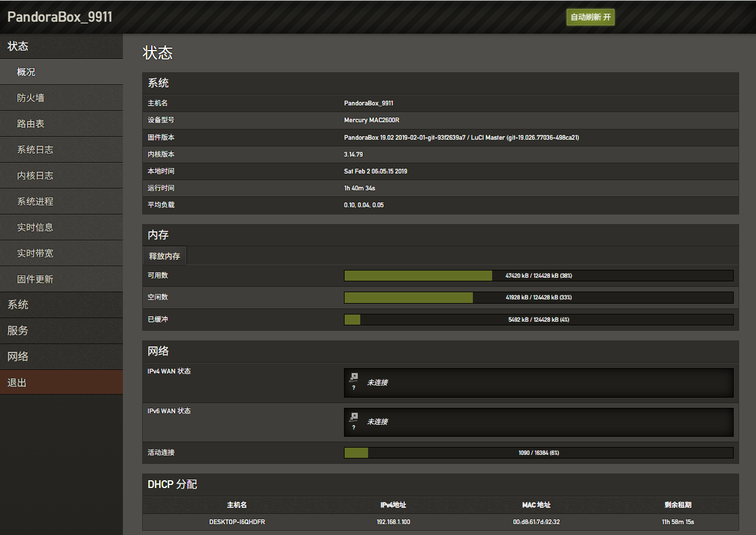Click the 固件版本 row label
Screen dimensions: 756x535
pos(161,137)
